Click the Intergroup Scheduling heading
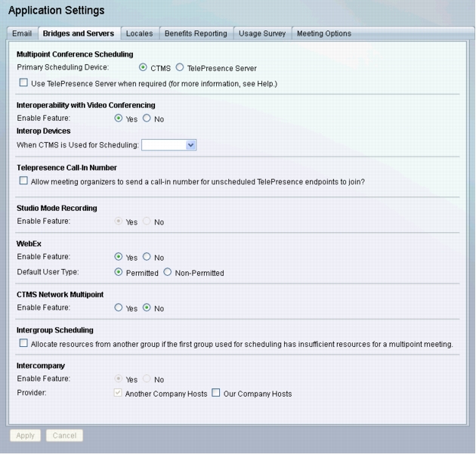 point(55,330)
